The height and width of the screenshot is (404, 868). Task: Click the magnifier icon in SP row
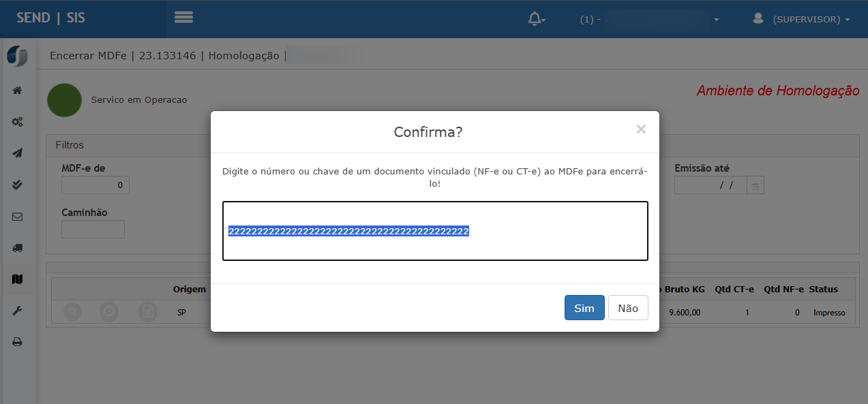tap(72, 312)
